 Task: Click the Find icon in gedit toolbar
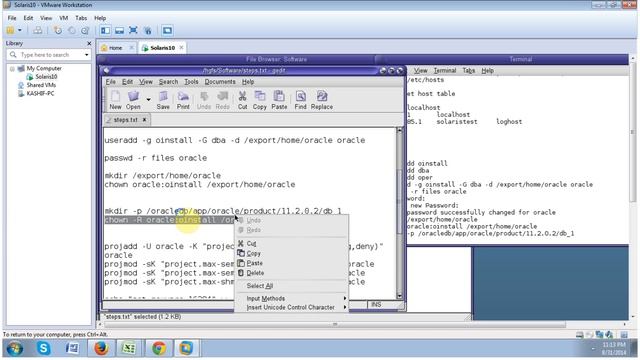click(300, 100)
